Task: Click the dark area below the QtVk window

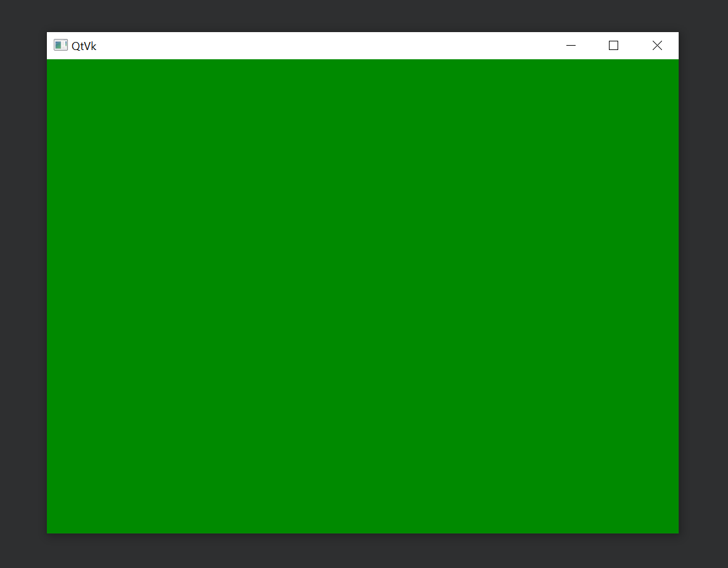Action: (x=363, y=553)
